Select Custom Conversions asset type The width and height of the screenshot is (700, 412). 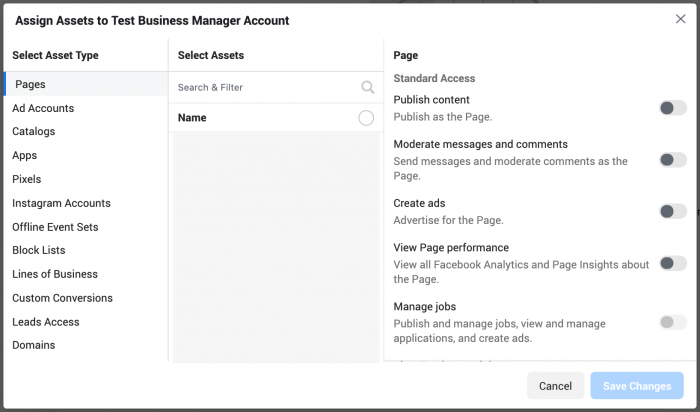[x=62, y=298]
